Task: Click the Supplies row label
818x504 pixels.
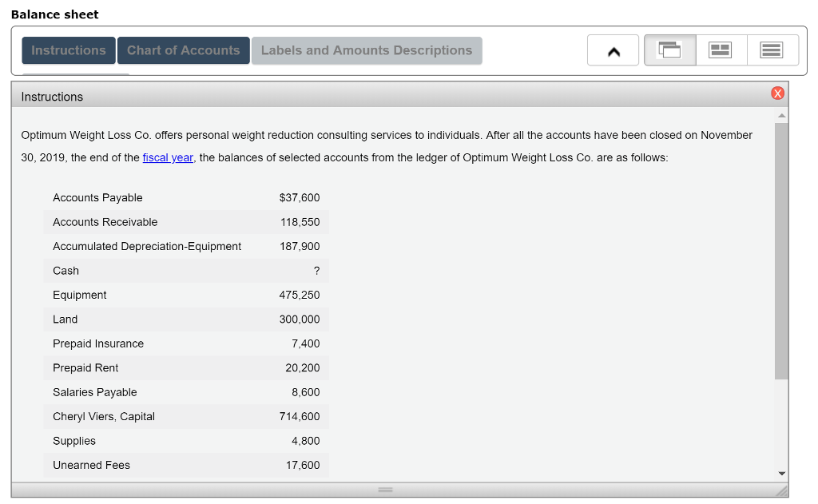Action: click(x=74, y=441)
